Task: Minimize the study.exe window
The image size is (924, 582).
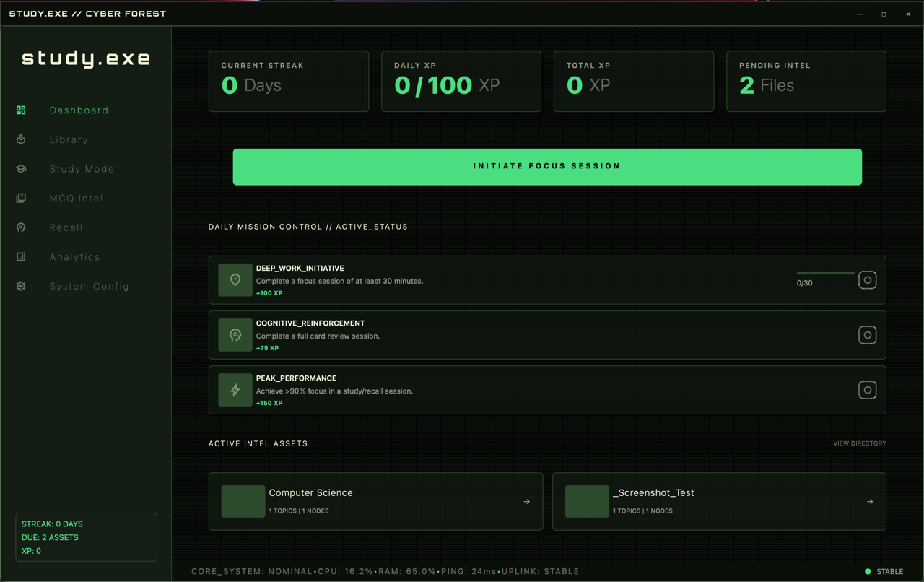Action: point(859,14)
